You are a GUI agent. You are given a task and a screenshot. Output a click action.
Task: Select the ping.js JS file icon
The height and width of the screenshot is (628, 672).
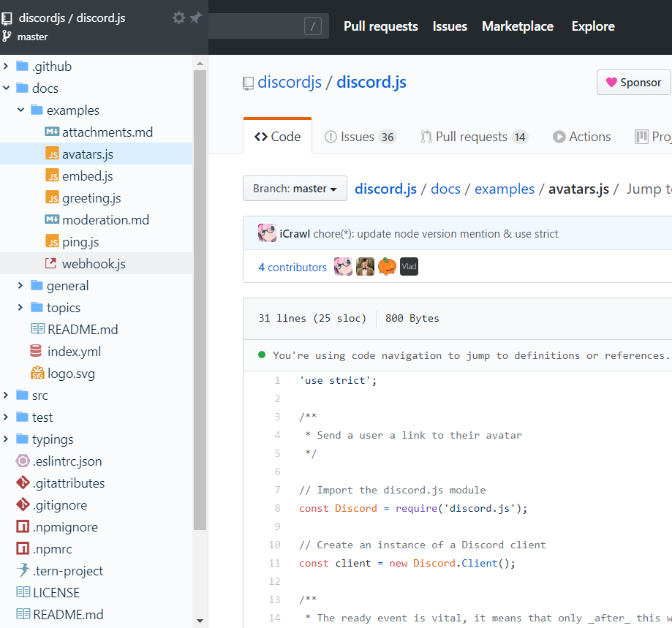click(52, 241)
